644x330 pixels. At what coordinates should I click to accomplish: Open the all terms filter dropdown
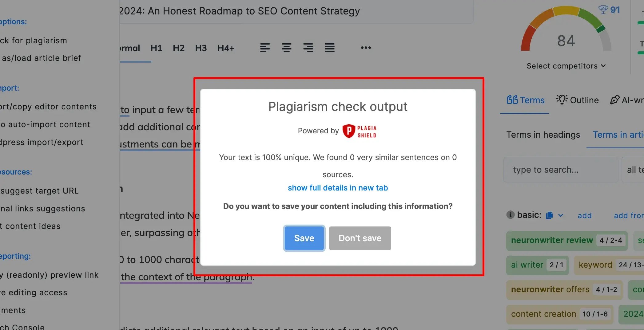[x=634, y=170]
